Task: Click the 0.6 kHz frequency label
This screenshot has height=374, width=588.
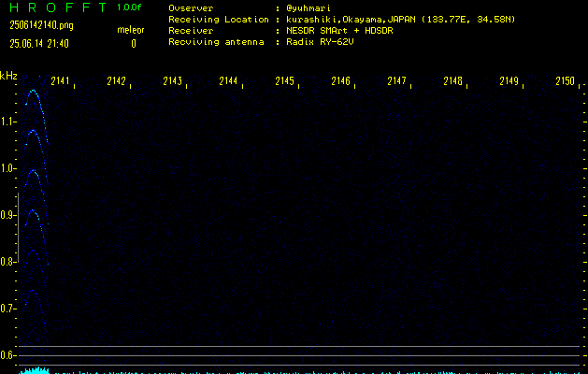Action: click(7, 355)
